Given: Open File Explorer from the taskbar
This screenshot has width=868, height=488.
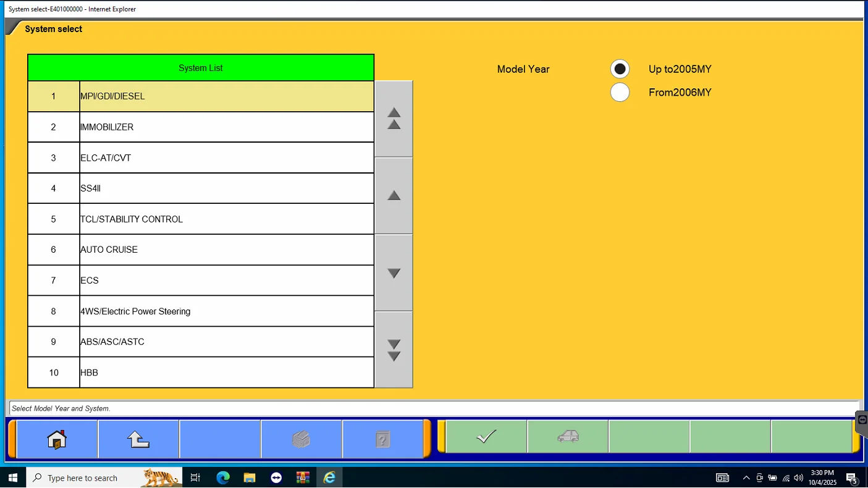Looking at the screenshot, I should (x=250, y=477).
